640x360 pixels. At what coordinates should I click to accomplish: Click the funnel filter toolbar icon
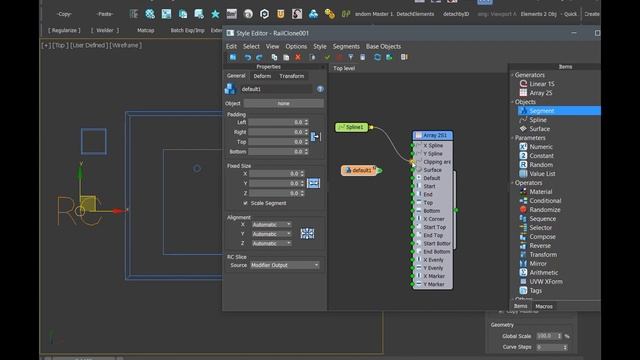(351, 57)
